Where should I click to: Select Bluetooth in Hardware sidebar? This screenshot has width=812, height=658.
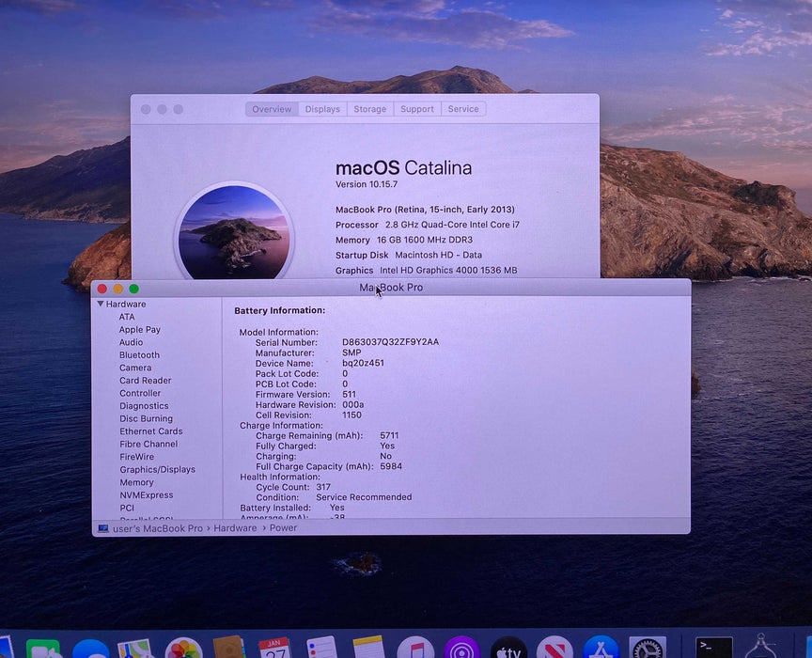coord(139,355)
